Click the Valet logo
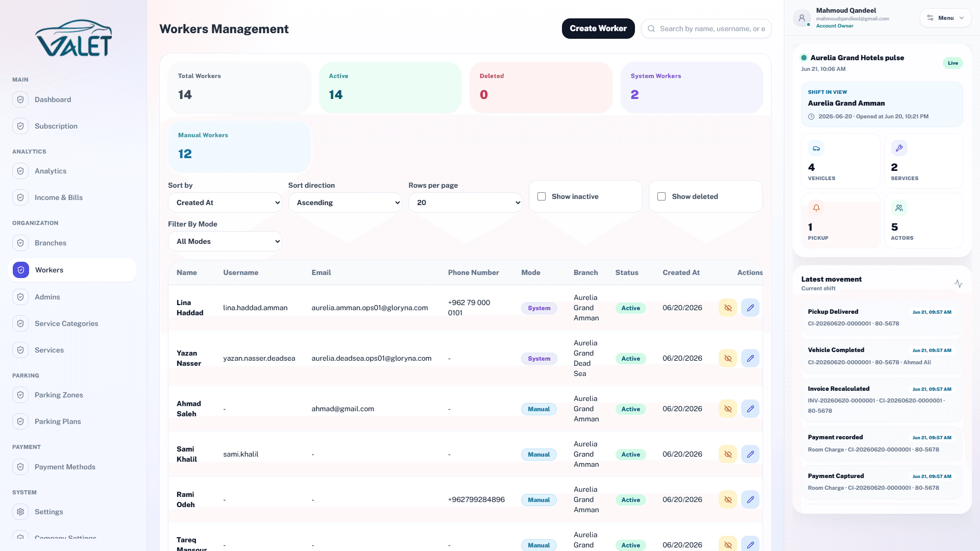 point(73,38)
